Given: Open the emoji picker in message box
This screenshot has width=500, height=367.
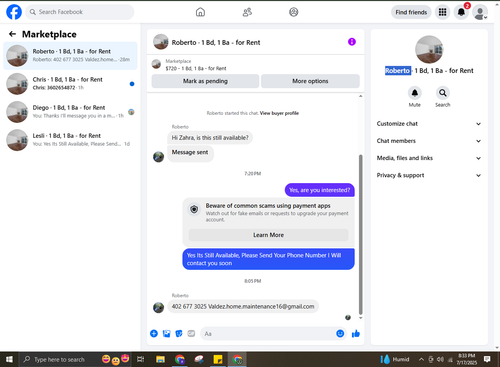Looking at the screenshot, I should [340, 333].
